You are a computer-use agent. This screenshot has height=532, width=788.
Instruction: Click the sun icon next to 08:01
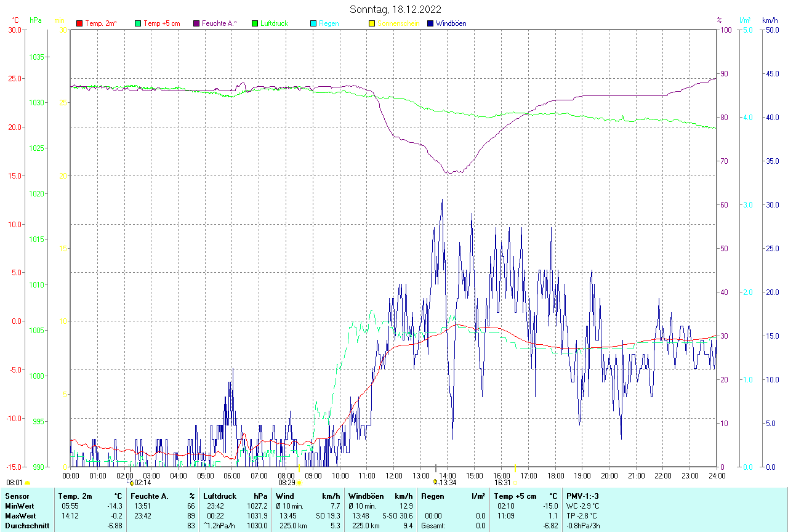coord(27,483)
